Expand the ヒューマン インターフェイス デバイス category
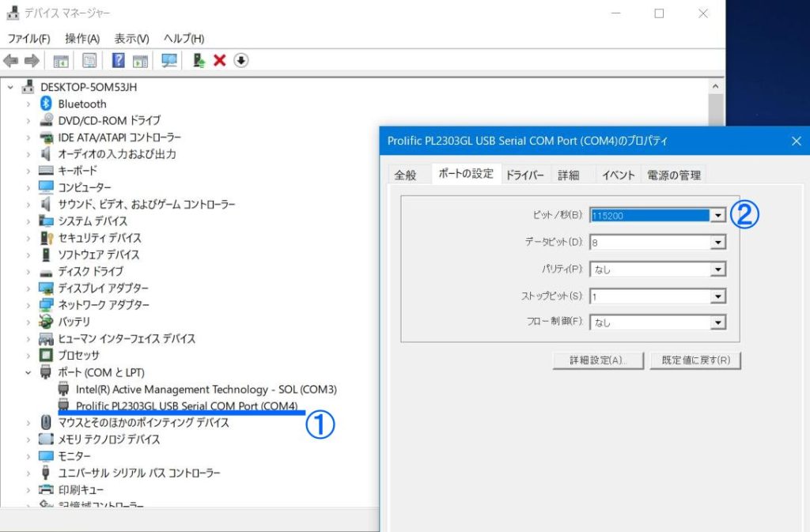Viewport: 810px width, 532px height. pyautogui.click(x=28, y=339)
